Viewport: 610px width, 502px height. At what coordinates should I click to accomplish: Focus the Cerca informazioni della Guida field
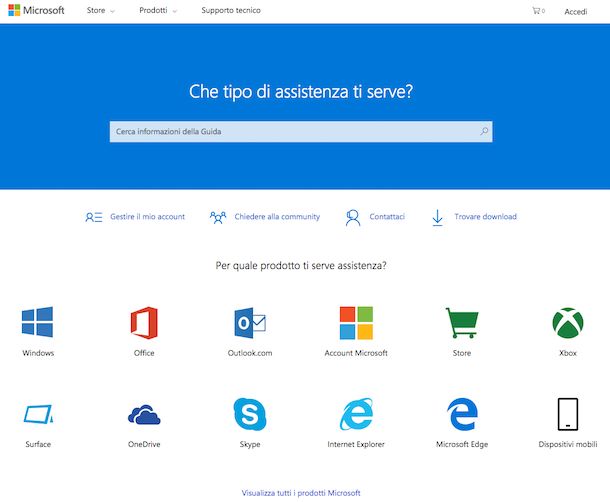pyautogui.click(x=301, y=132)
